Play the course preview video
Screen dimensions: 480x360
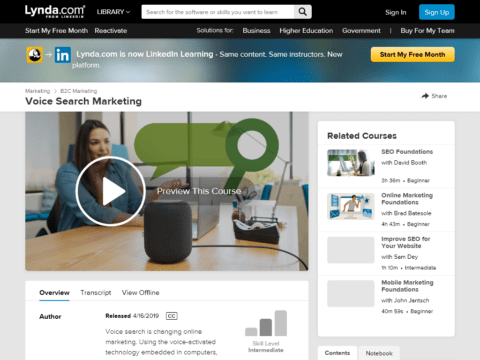(x=111, y=191)
